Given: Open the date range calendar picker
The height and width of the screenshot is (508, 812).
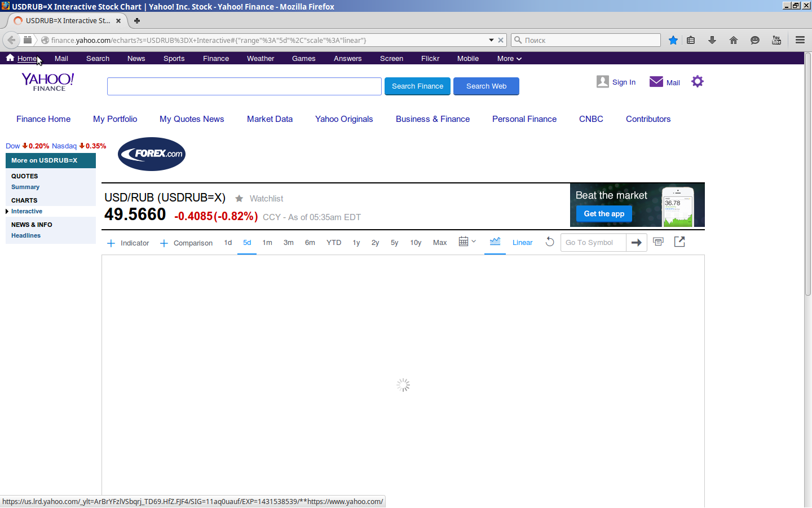Looking at the screenshot, I should coord(467,242).
